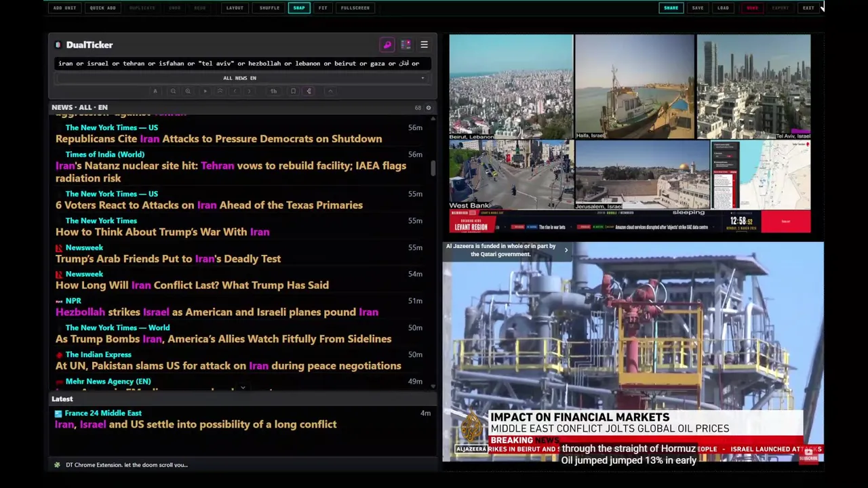Select the Haifa, Israel camera feed
This screenshot has width=868, height=488.
coord(635,87)
